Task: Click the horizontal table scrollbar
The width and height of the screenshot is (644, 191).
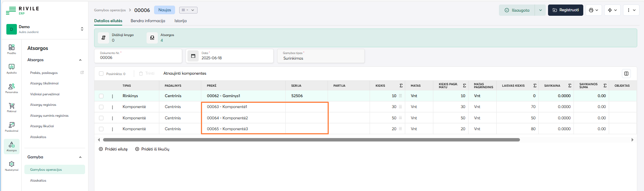Action: 311,140
